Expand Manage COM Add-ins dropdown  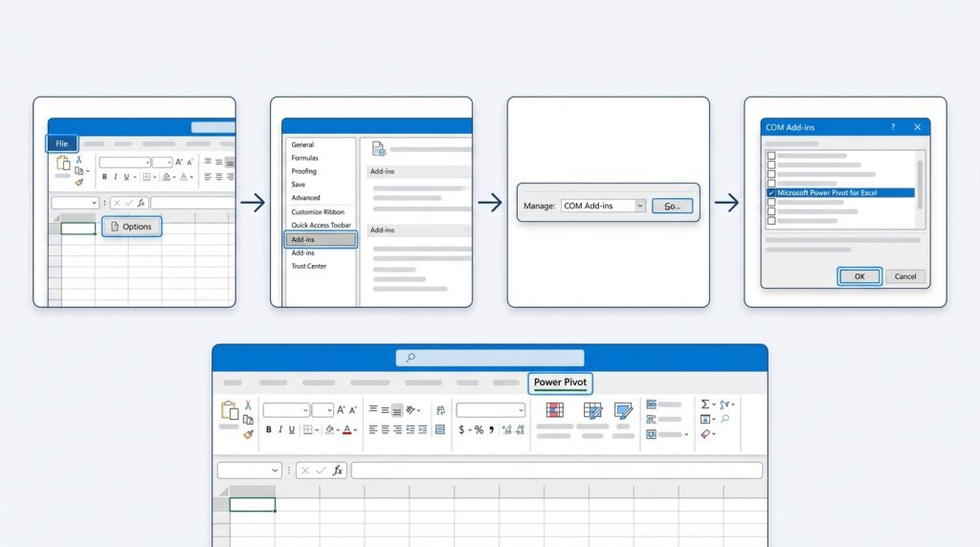639,206
